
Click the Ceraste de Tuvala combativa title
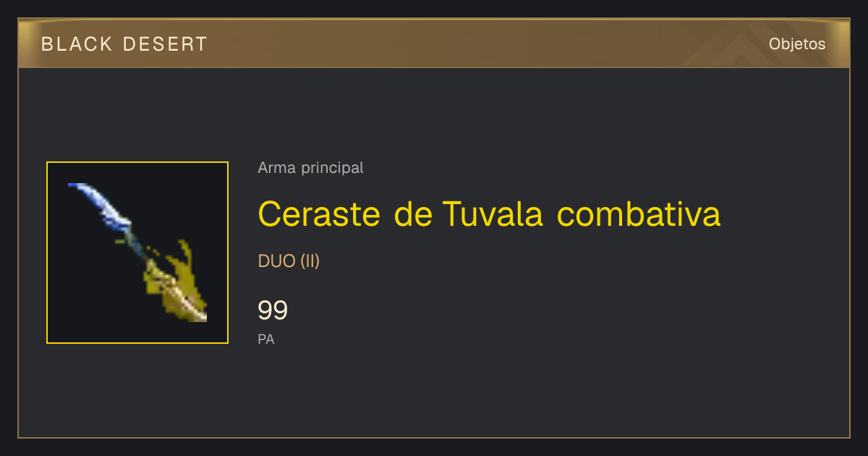(x=489, y=214)
